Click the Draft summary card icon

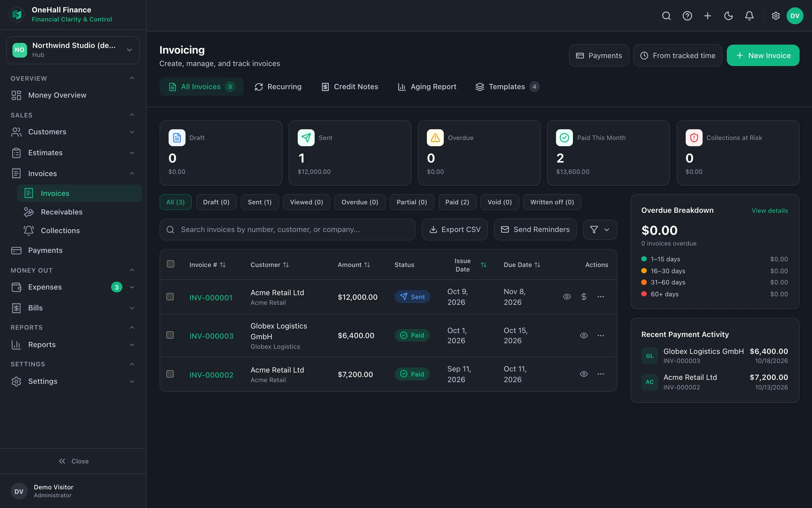pyautogui.click(x=177, y=138)
